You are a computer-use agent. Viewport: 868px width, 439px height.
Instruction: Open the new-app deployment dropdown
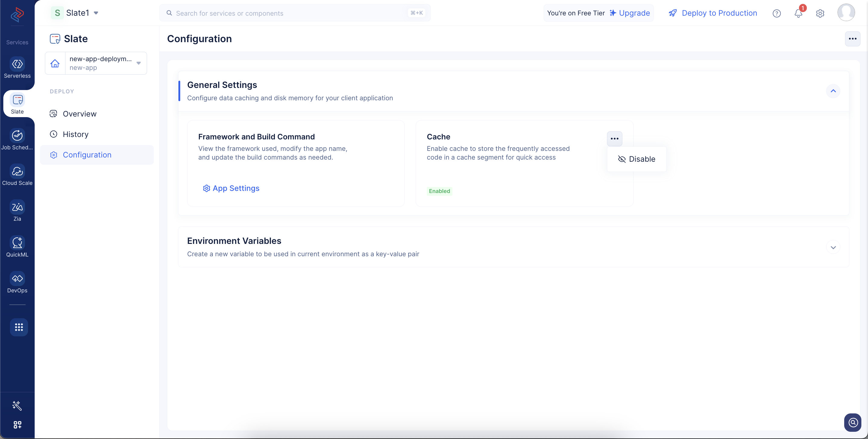tap(96, 63)
